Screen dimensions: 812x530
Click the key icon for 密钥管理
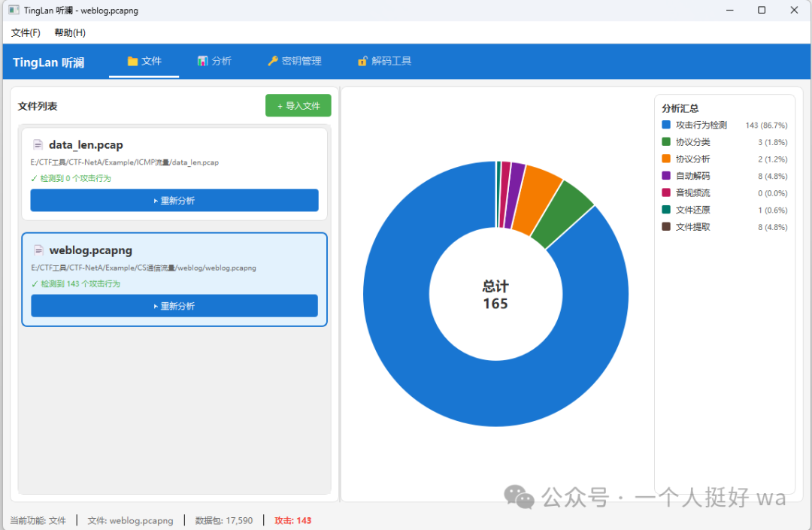pyautogui.click(x=273, y=61)
